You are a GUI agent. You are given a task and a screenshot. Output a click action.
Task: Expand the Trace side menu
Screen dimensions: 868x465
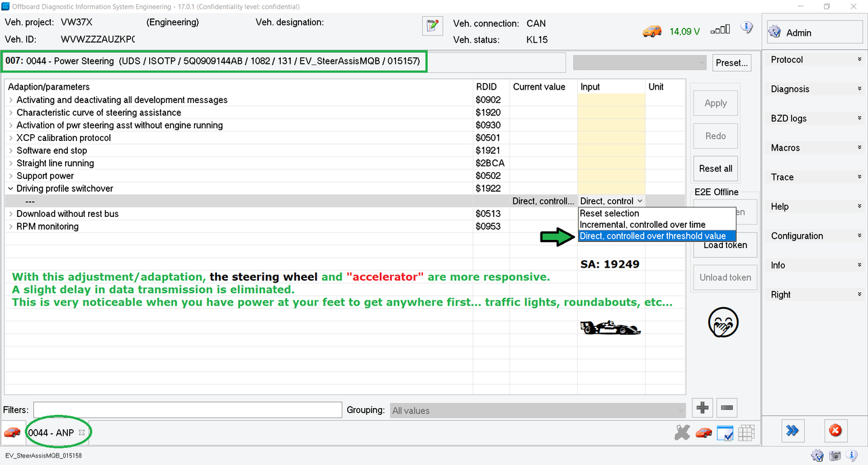pos(815,177)
